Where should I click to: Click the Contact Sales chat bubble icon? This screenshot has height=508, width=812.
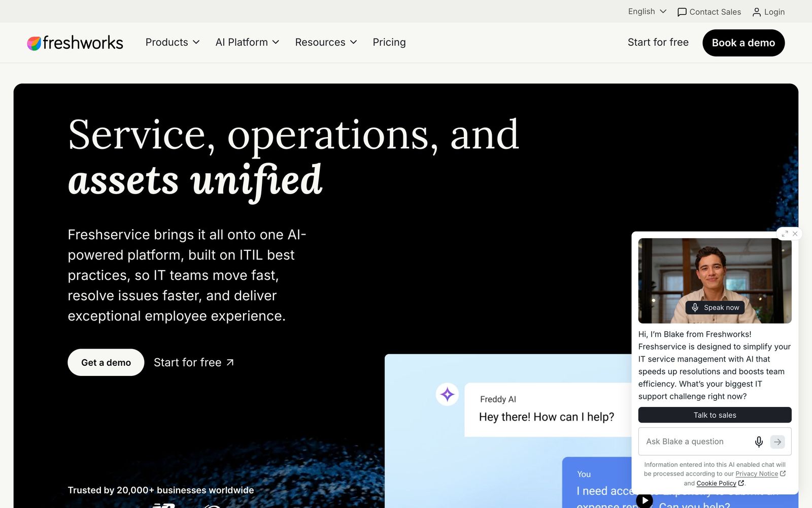(x=682, y=12)
